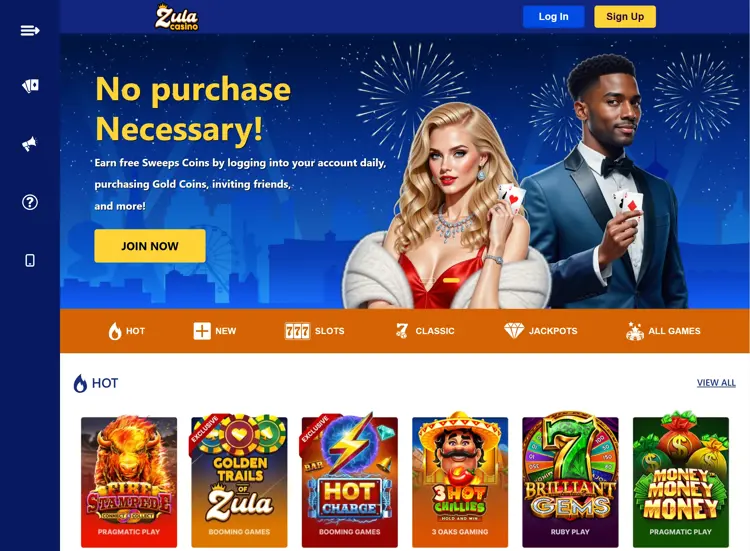
Task: Launch the Brilliant Gems game
Action: point(570,482)
